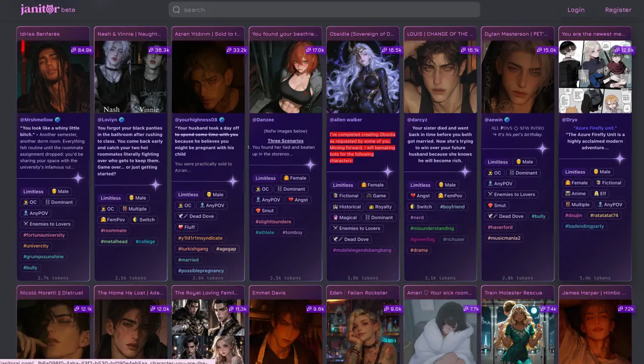This screenshot has height=364, width=644.
Task: Toggle the Limitless tag on Idriss Benfarès card
Action: 33,191
